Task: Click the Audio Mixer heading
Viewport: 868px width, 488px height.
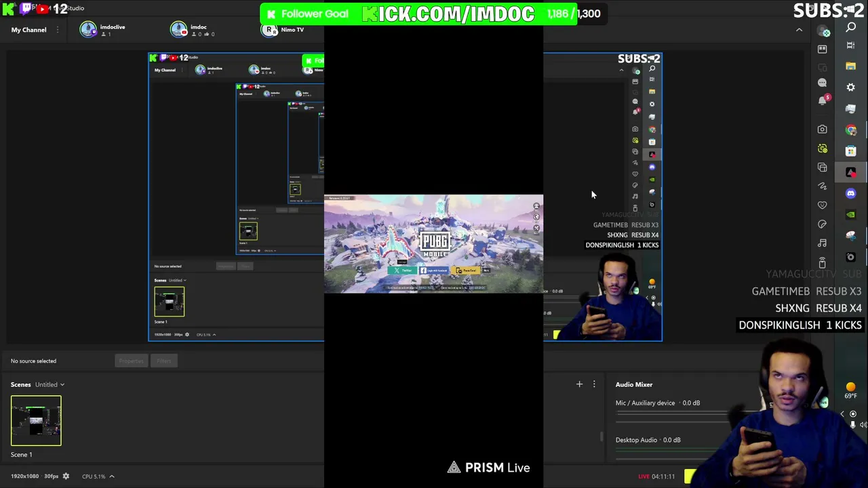Action: 634,384
